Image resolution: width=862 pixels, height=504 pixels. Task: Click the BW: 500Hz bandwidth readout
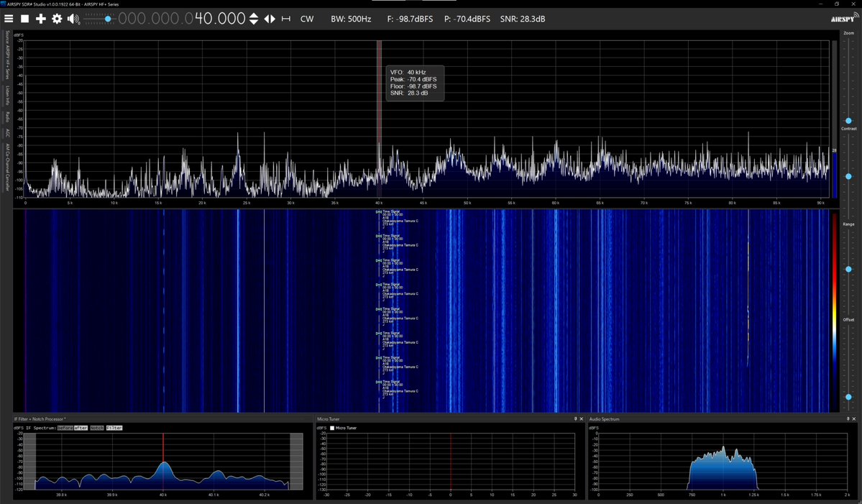[351, 19]
